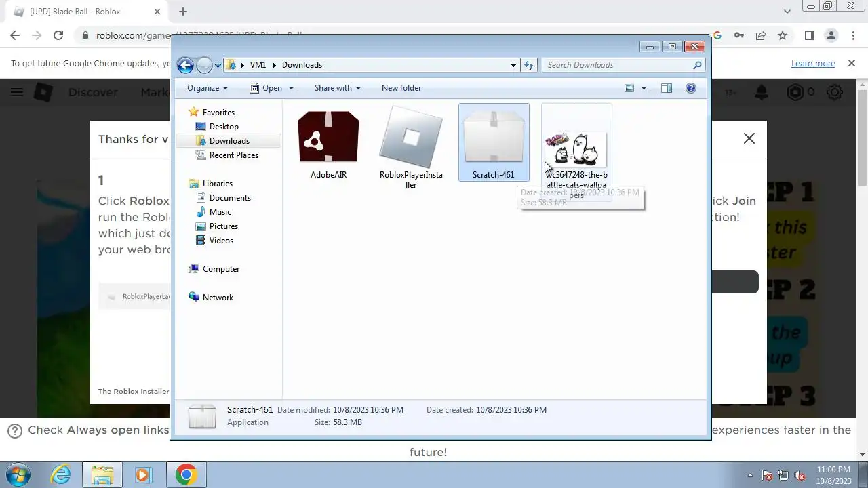Click the Robux icon in Roblox header
Screen dimensions: 868x488
[x=795, y=92]
